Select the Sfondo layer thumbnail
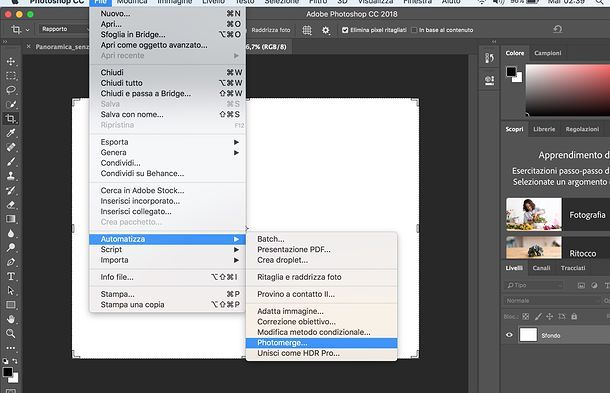The width and height of the screenshot is (610, 393). pyautogui.click(x=528, y=335)
